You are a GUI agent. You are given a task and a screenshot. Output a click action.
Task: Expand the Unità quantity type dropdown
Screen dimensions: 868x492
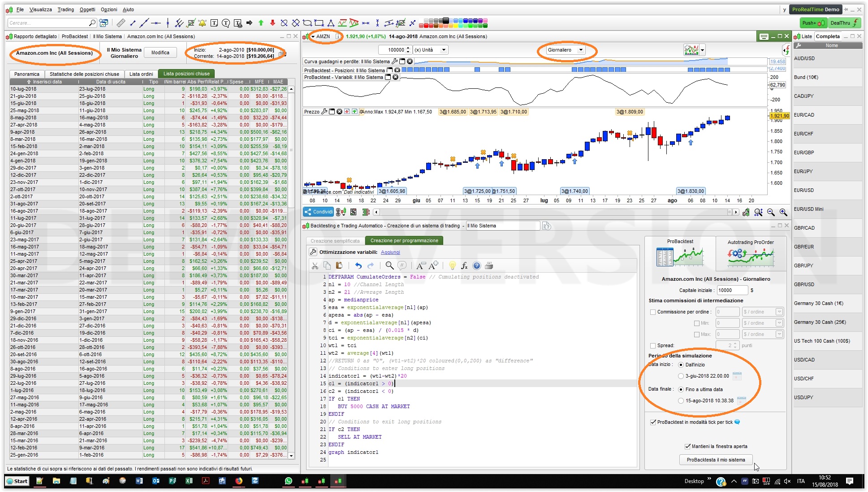point(430,50)
